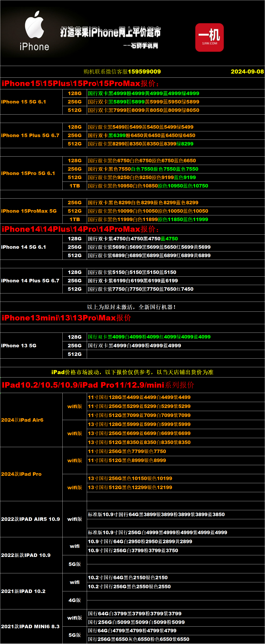265x644 pixels.
Task: Click the 11寸国行512G黑7099 row
Action: pos(176,415)
